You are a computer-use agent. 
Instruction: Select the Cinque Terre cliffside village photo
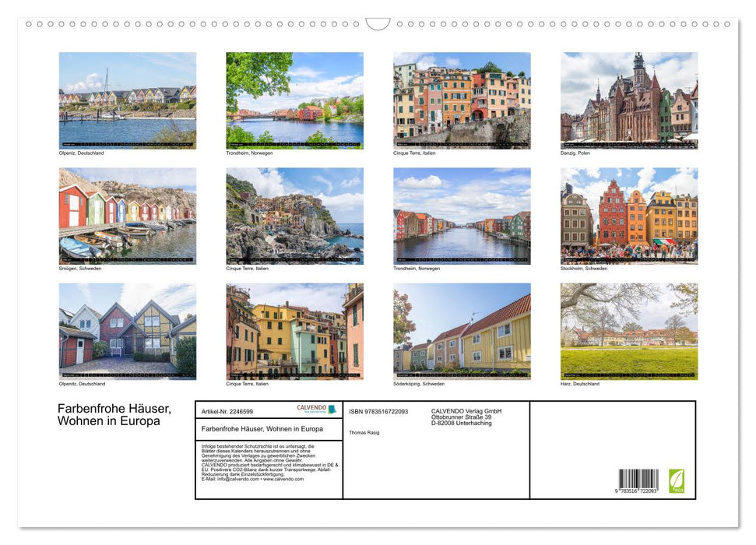click(x=294, y=216)
